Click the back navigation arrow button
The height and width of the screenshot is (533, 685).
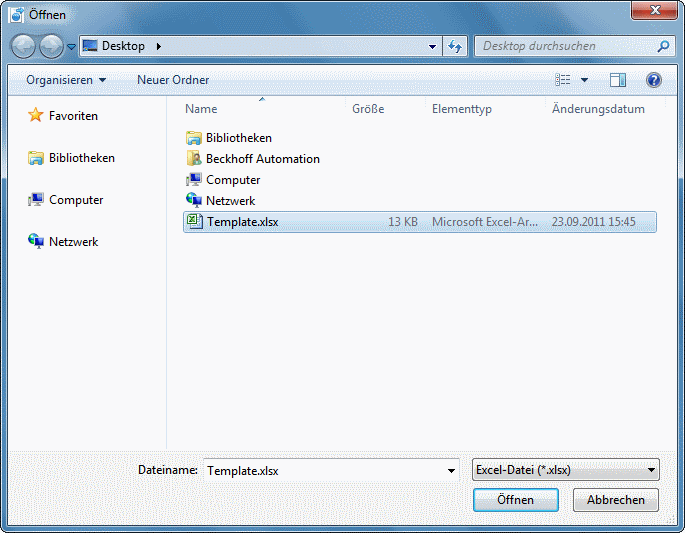coord(24,46)
